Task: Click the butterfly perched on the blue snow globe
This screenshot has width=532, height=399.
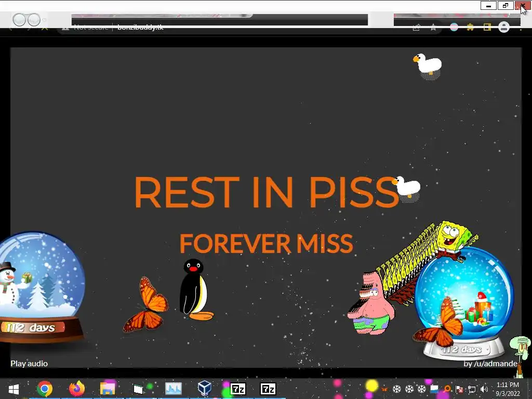Action: point(438,322)
